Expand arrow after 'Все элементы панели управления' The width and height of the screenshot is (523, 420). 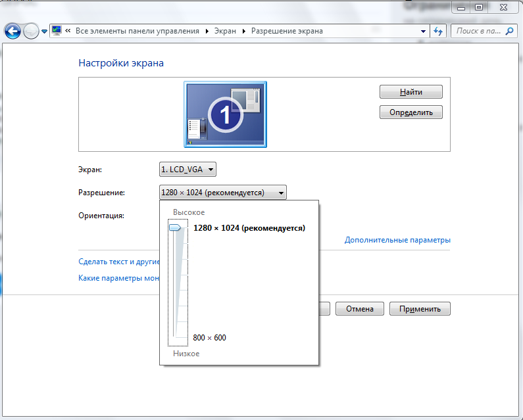207,31
